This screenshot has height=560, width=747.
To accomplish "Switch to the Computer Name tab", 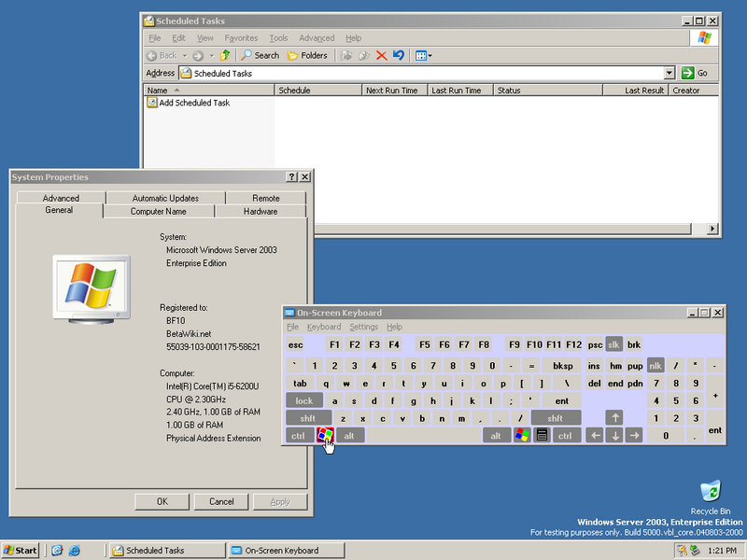I will pos(158,211).
